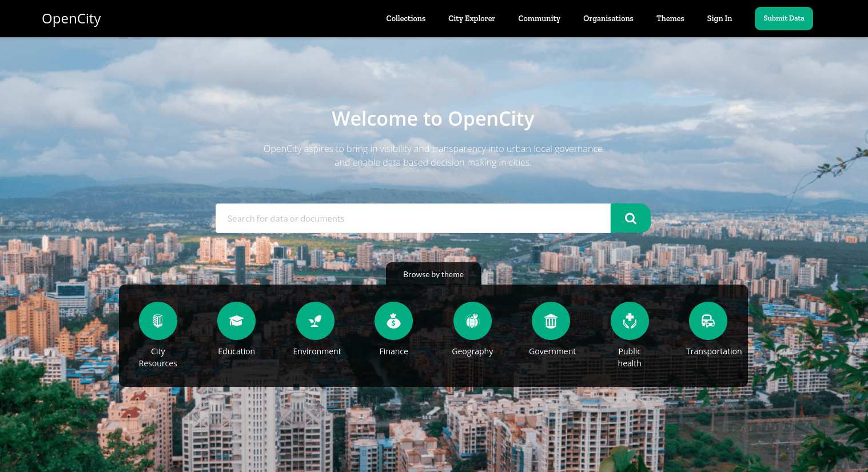Viewport: 868px width, 472px height.
Task: Open the Education theme icon
Action: (236, 321)
